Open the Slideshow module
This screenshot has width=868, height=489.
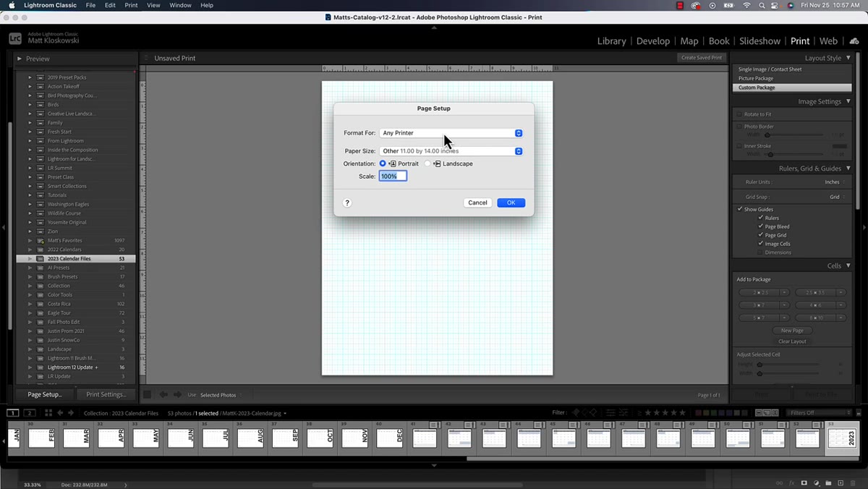coord(759,41)
